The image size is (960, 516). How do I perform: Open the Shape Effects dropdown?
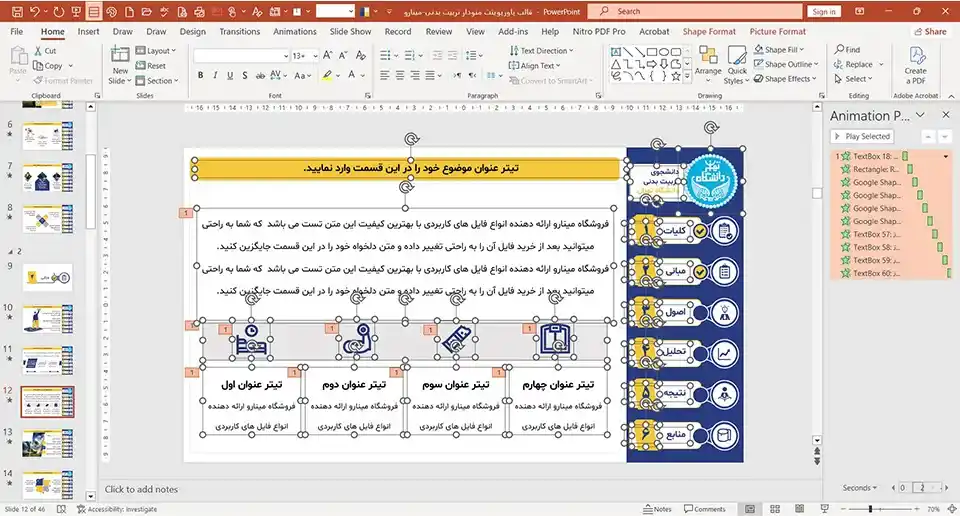[x=786, y=79]
